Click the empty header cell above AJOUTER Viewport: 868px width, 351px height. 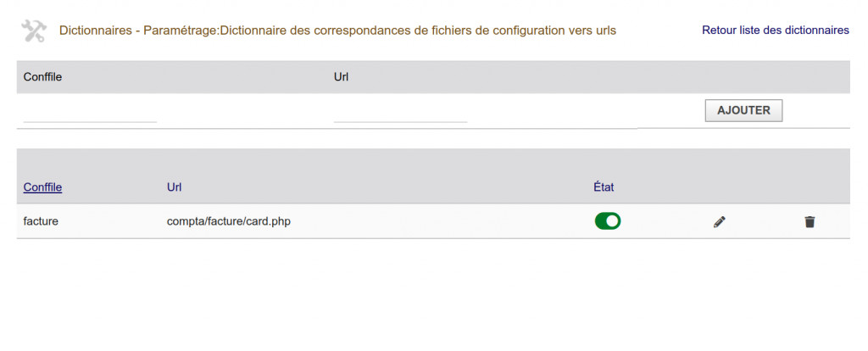[743, 77]
